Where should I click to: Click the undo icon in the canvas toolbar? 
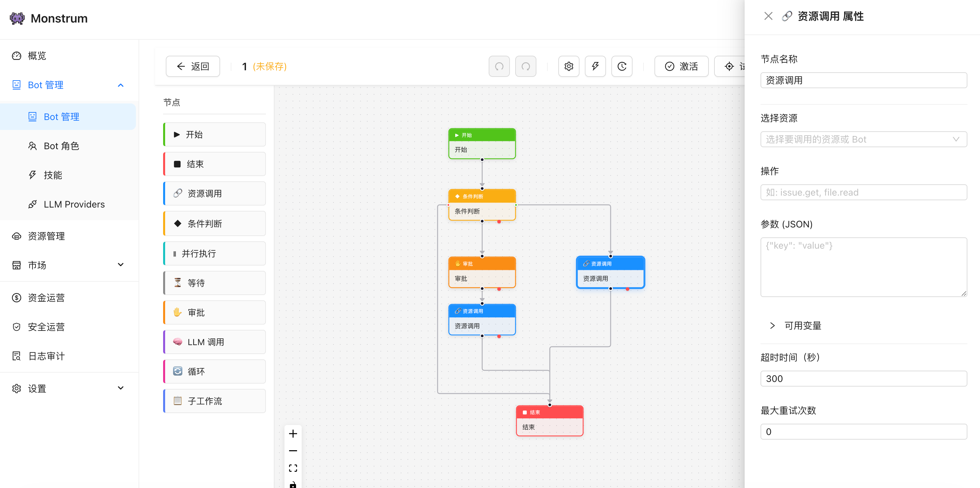499,66
